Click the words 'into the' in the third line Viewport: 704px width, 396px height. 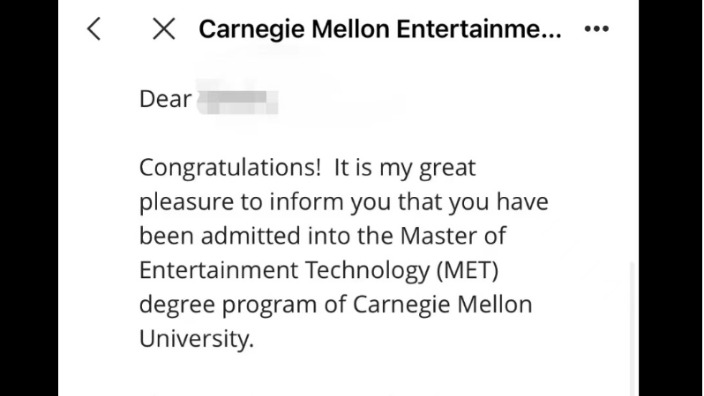point(350,236)
